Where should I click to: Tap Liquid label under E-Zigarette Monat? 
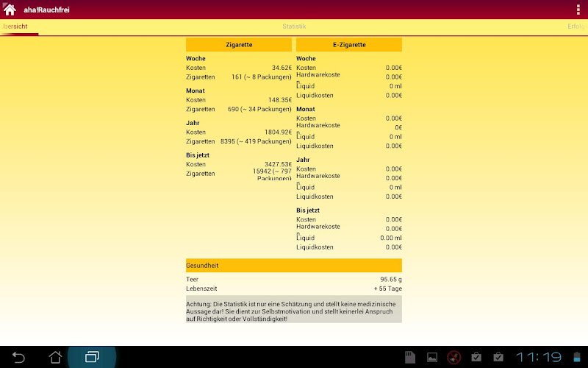[306, 137]
